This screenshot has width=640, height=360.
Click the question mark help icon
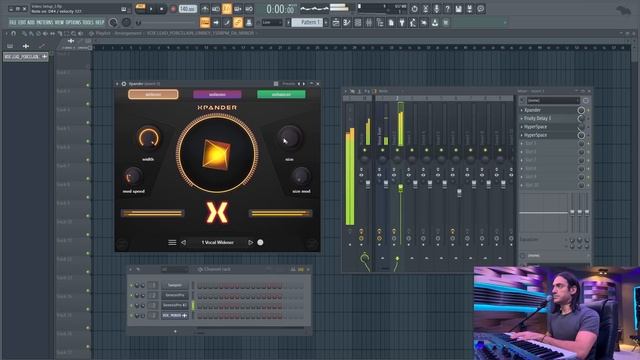[447, 9]
